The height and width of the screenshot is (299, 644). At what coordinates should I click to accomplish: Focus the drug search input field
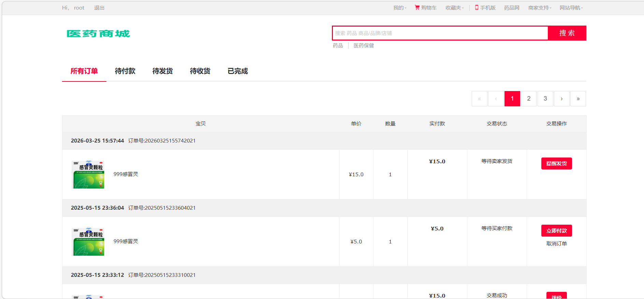(440, 33)
